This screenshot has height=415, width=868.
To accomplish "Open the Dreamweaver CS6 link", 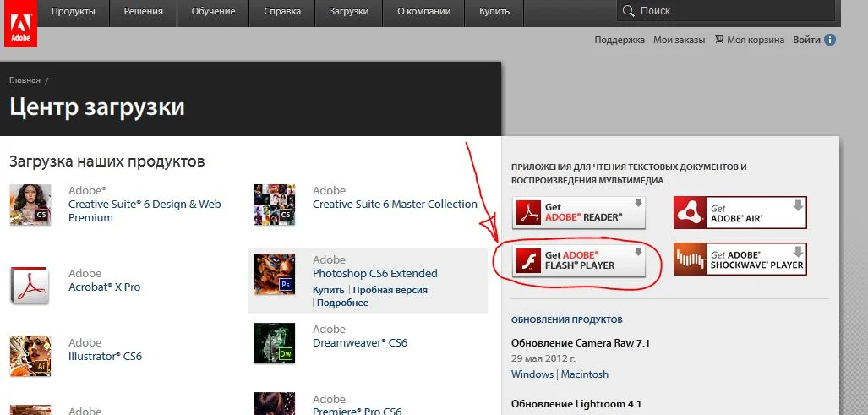I will pos(360,342).
